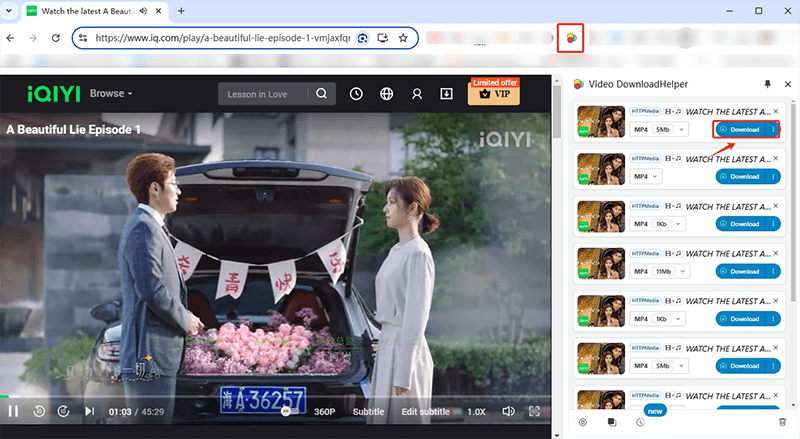Rewind the video ten seconds
Image resolution: width=800 pixels, height=439 pixels.
39,411
